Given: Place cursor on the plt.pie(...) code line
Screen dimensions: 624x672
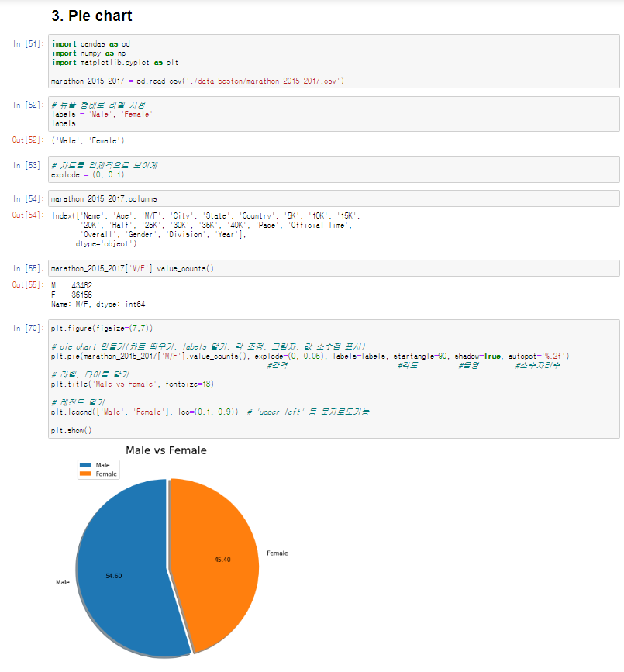Looking at the screenshot, I should tap(310, 356).
